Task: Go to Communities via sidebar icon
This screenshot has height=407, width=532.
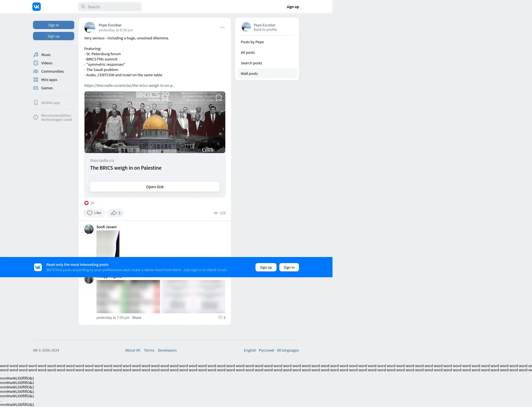Action: (x=36, y=71)
